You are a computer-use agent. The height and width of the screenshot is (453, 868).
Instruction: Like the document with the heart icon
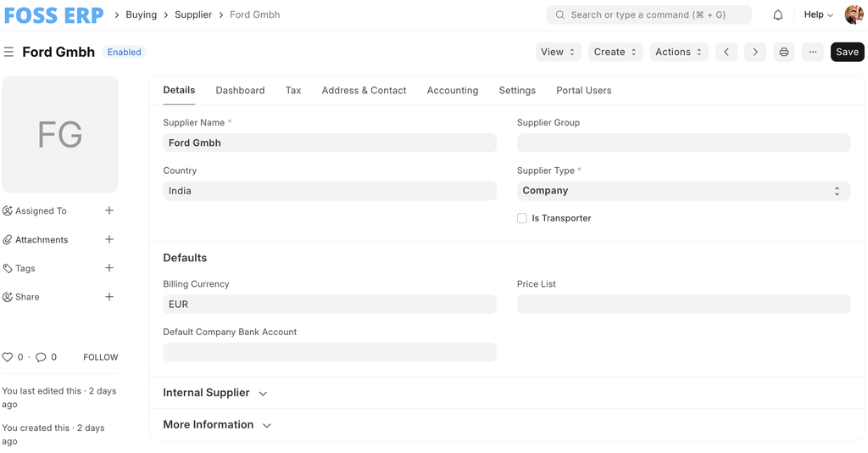tap(7, 357)
